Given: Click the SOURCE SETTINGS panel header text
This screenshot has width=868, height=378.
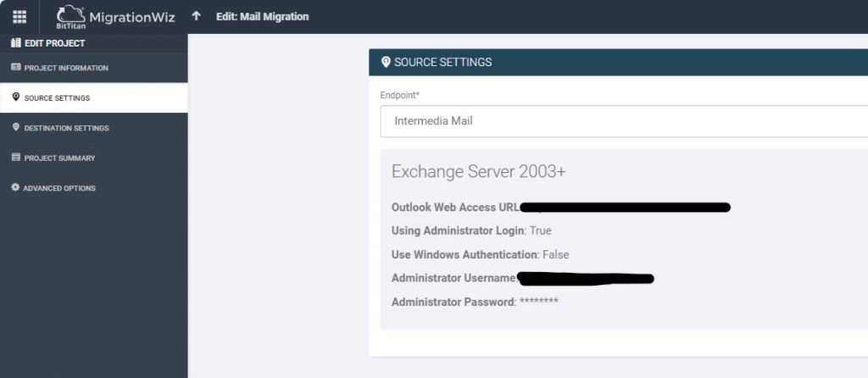Looking at the screenshot, I should tap(442, 63).
